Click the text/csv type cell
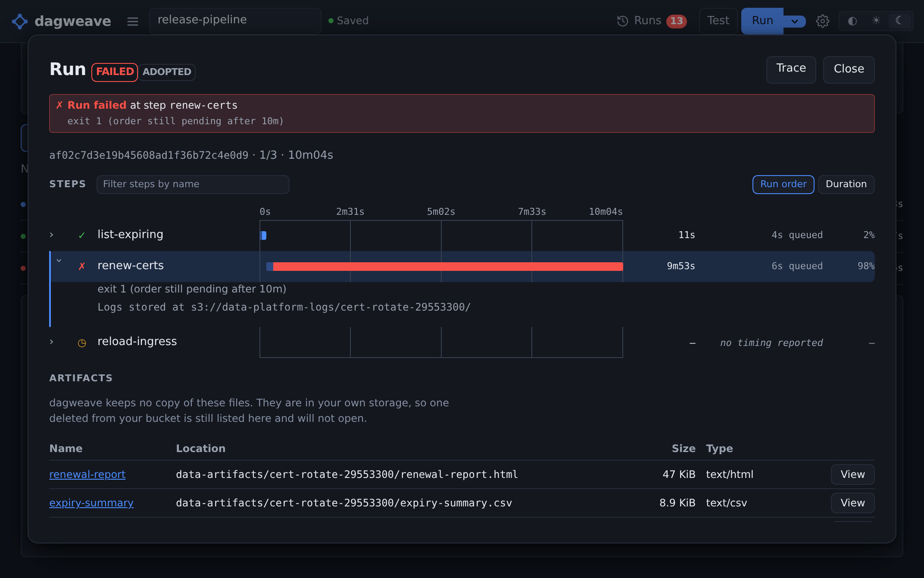 tap(727, 503)
